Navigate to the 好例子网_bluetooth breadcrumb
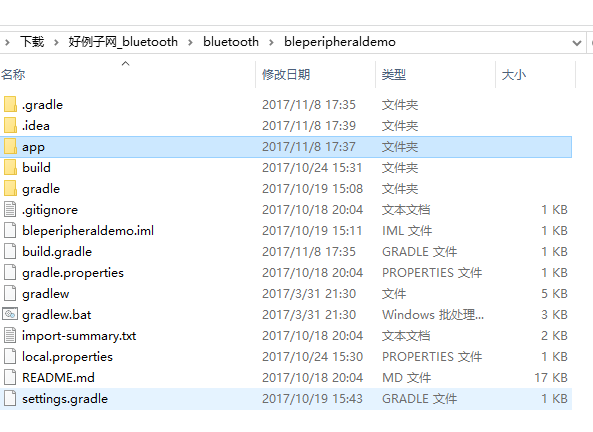Image resolution: width=593 pixels, height=432 pixels. (x=123, y=42)
